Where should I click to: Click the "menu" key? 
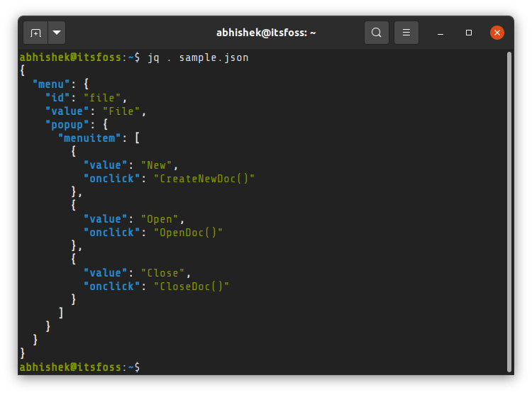click(51, 84)
